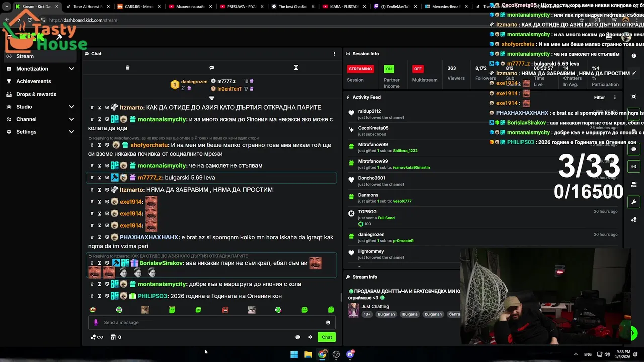
Task: Show hidden system tray icons chevron
Action: [576, 354]
